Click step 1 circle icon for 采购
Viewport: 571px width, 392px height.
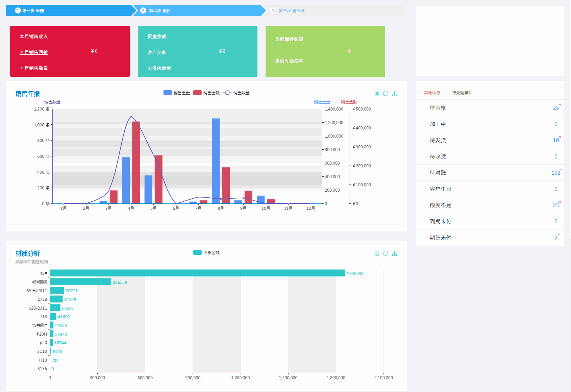point(18,11)
